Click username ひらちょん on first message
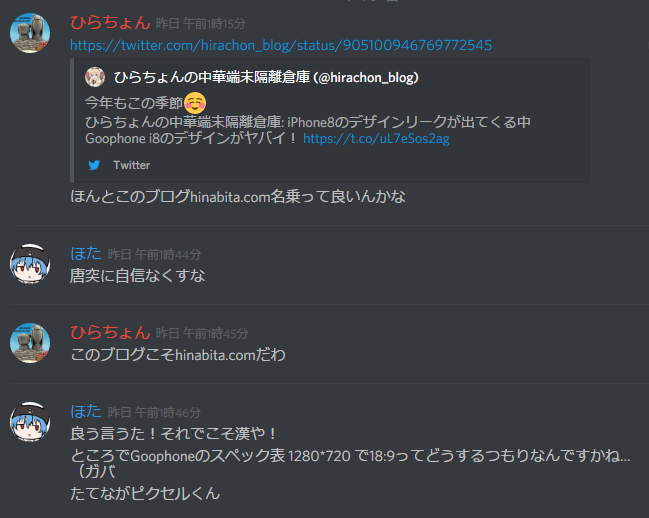Viewport: 649px width, 518px height. click(x=110, y=22)
